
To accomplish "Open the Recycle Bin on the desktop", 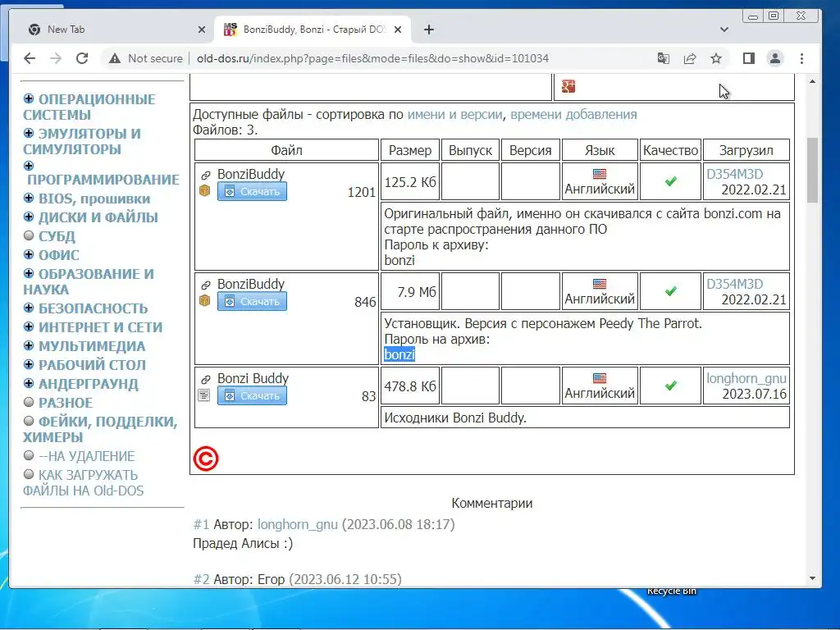I will coord(671,591).
